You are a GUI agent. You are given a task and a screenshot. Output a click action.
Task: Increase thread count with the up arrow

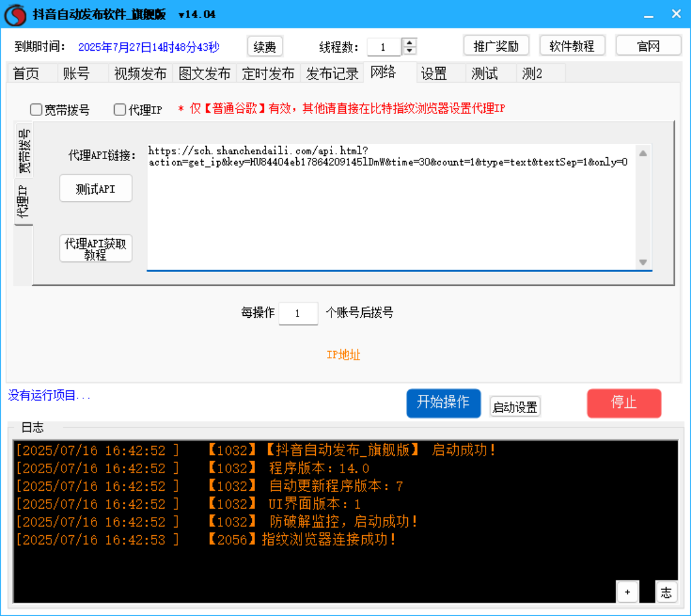point(410,42)
